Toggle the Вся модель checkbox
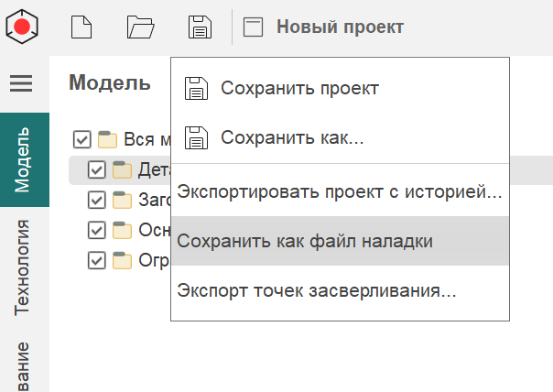 [x=81, y=140]
